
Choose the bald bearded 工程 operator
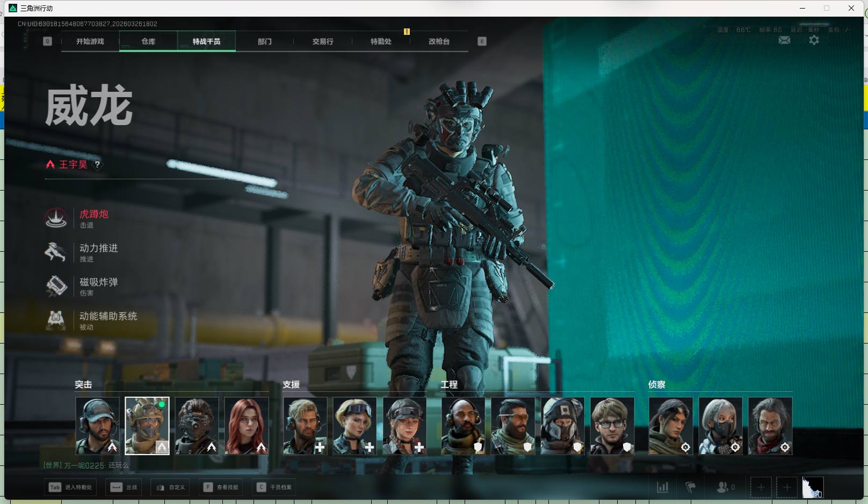[x=463, y=426]
